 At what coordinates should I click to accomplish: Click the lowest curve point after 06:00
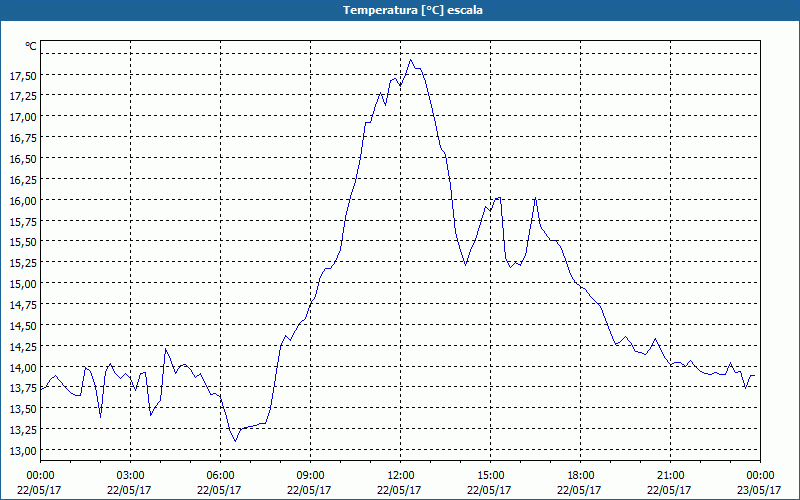tap(235, 441)
